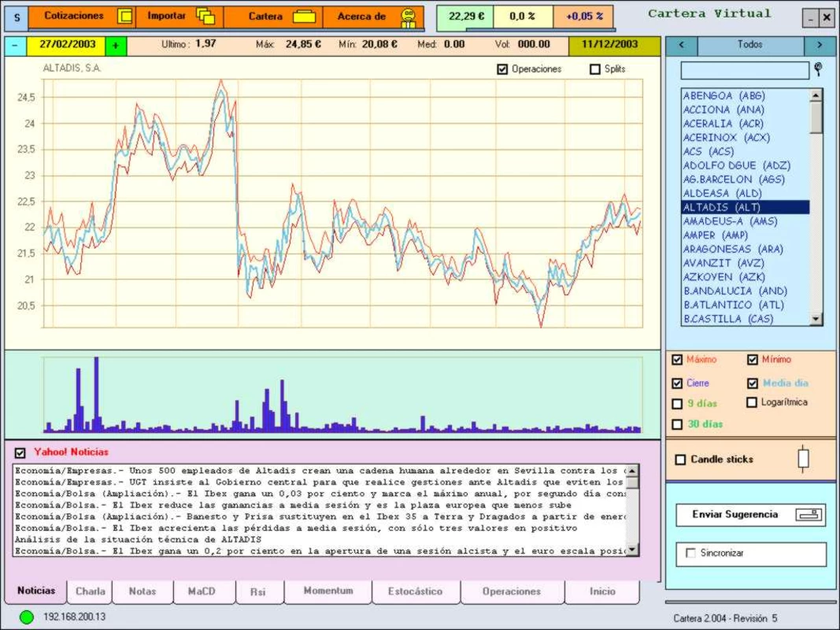Go to previous category with left arrow
This screenshot has height=630, width=840.
click(x=682, y=45)
